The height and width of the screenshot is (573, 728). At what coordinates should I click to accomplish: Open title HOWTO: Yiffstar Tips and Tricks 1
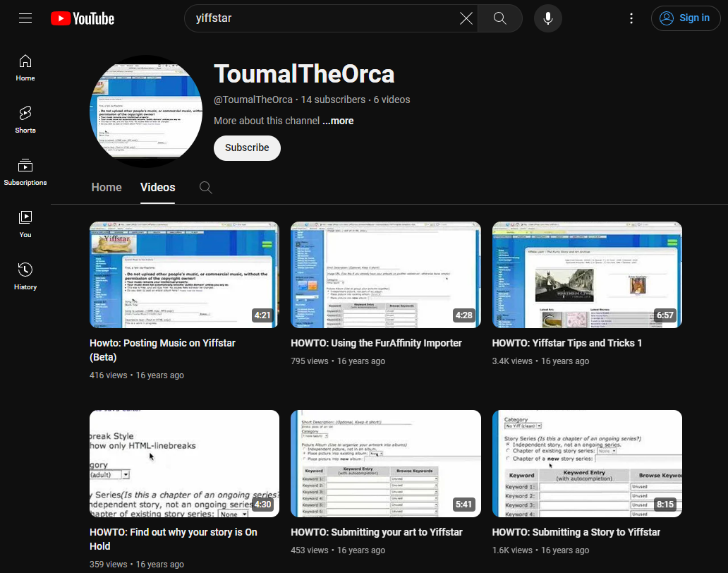[567, 343]
